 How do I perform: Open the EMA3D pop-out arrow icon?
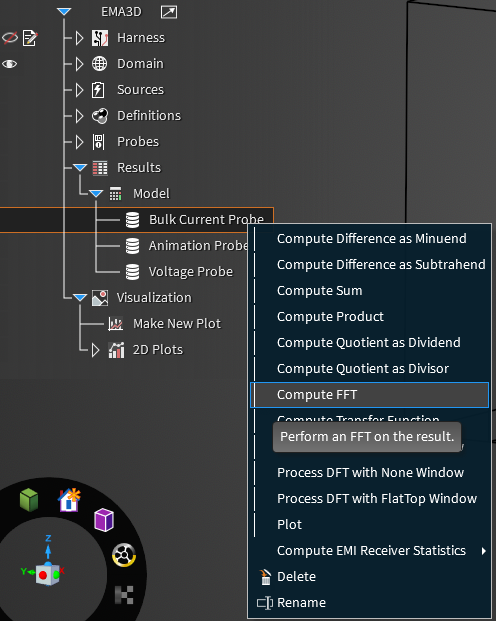(x=169, y=12)
